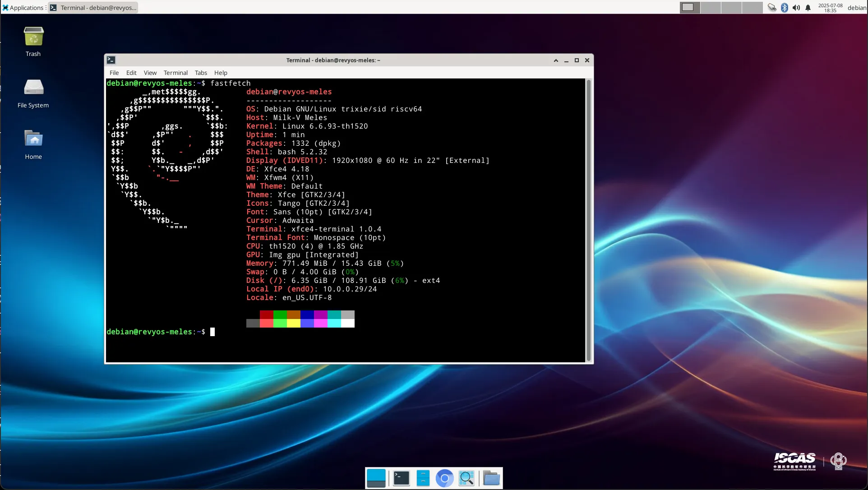868x490 pixels.
Task: Open the Terminal menu in the menu bar
Action: coord(175,73)
